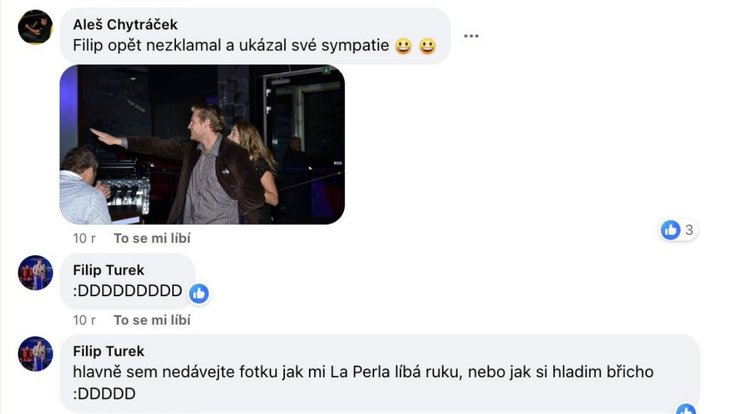Open Filip Turek name above ":DDDDDDDDD" comment

click(x=109, y=268)
